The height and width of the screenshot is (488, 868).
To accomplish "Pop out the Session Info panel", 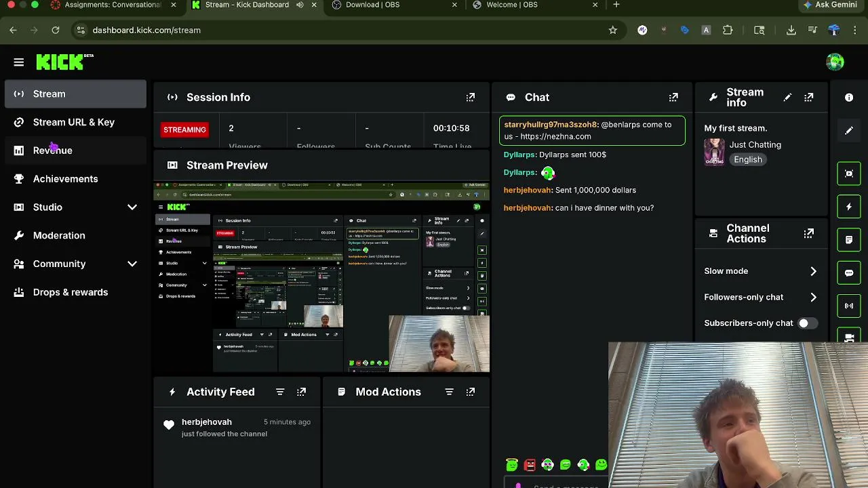I will [471, 98].
